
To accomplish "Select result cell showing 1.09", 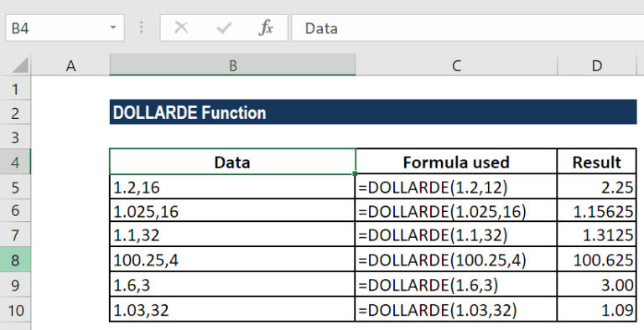I will (x=597, y=309).
